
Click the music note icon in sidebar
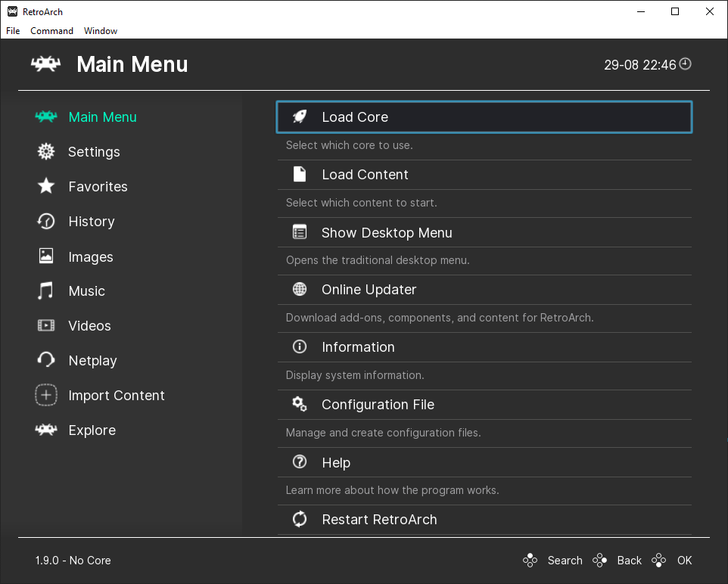tap(46, 291)
